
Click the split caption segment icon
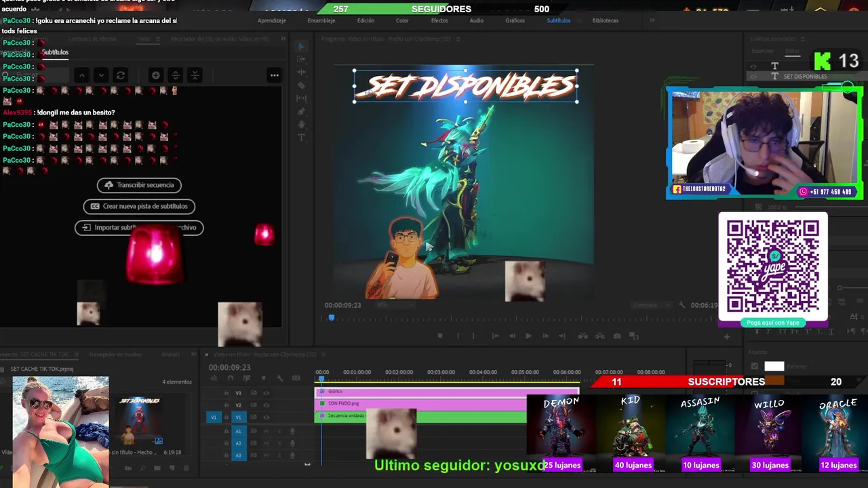(175, 75)
